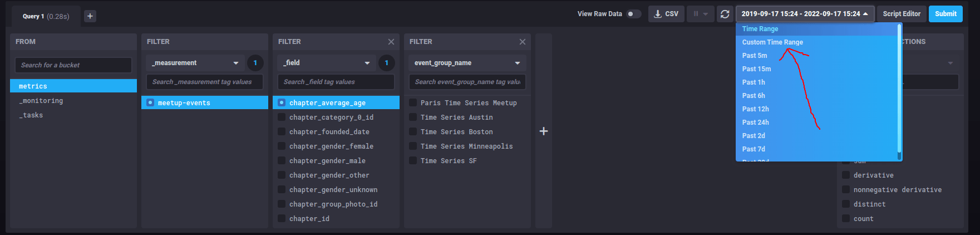
Task: Click the selected count badge beside _measurement
Action: click(255, 63)
